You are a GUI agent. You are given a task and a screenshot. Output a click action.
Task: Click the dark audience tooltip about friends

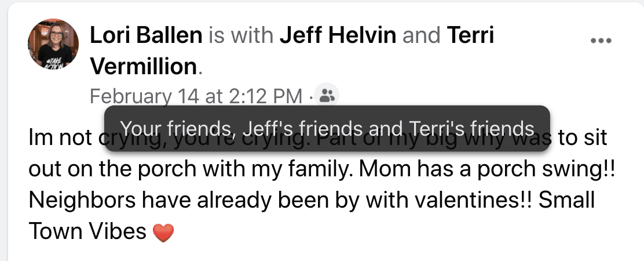coord(327,128)
